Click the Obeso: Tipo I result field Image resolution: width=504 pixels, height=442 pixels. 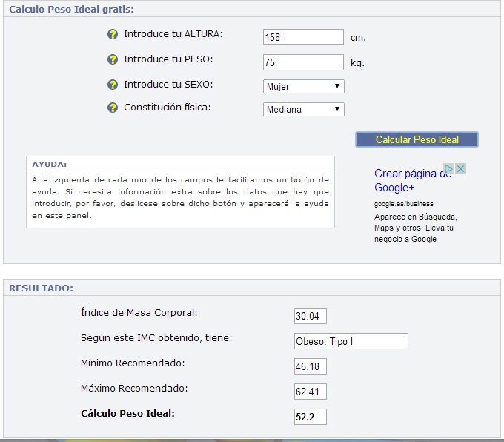click(x=351, y=341)
